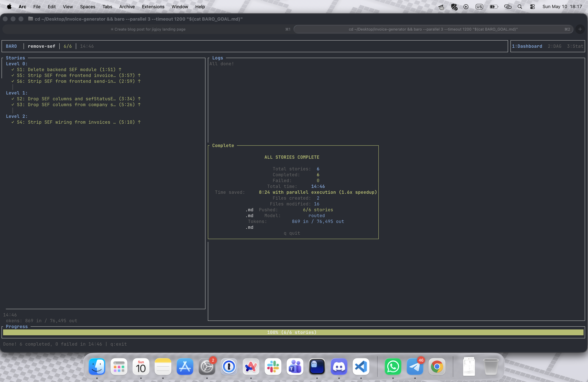The height and width of the screenshot is (382, 588).
Task: Open WhatsApp from the dock
Action: click(x=393, y=366)
